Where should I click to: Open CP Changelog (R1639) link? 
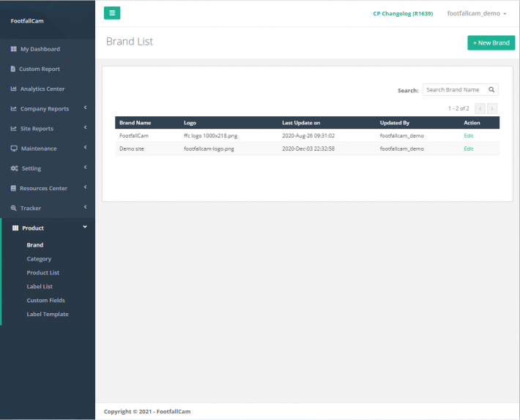tap(403, 14)
